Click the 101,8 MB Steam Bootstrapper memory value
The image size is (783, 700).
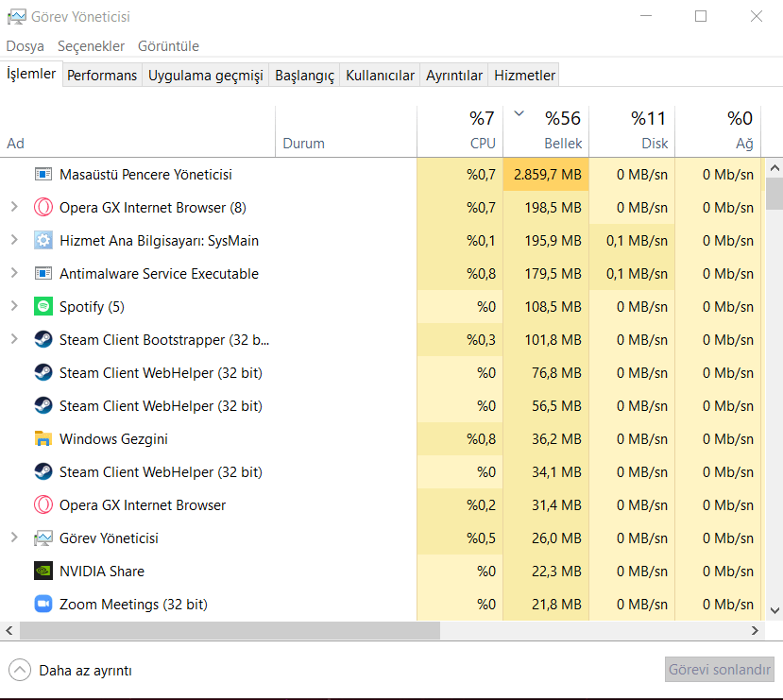[x=553, y=339]
